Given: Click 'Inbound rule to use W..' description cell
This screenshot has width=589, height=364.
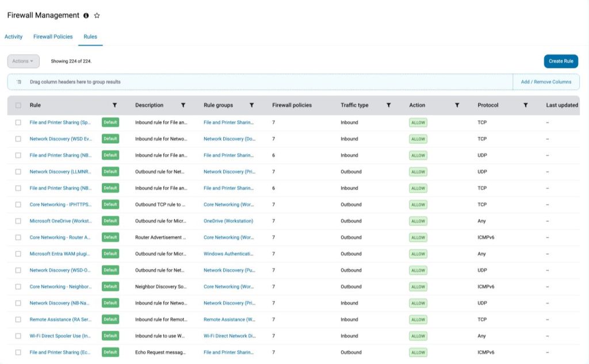Looking at the screenshot, I should pos(160,336).
